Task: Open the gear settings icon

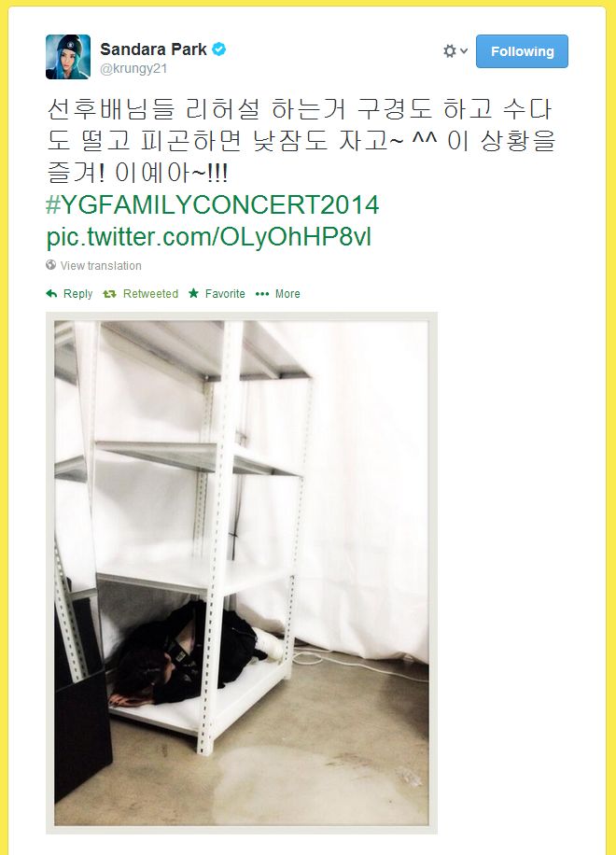Action: (450, 51)
